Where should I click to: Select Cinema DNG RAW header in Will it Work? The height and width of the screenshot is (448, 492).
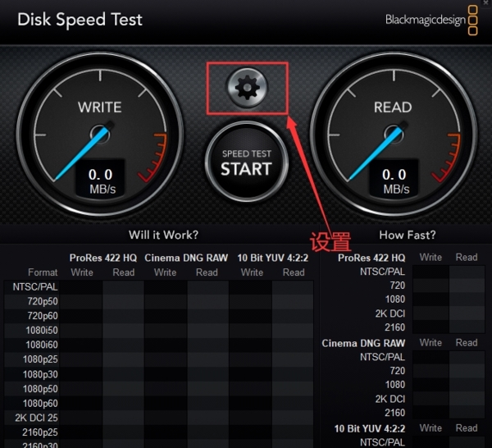pyautogui.click(x=186, y=258)
